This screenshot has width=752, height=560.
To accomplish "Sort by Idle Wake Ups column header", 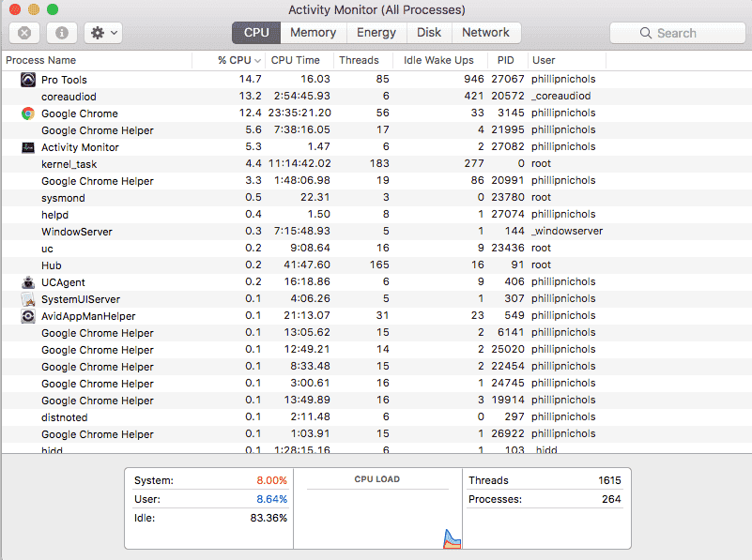I will [x=439, y=60].
